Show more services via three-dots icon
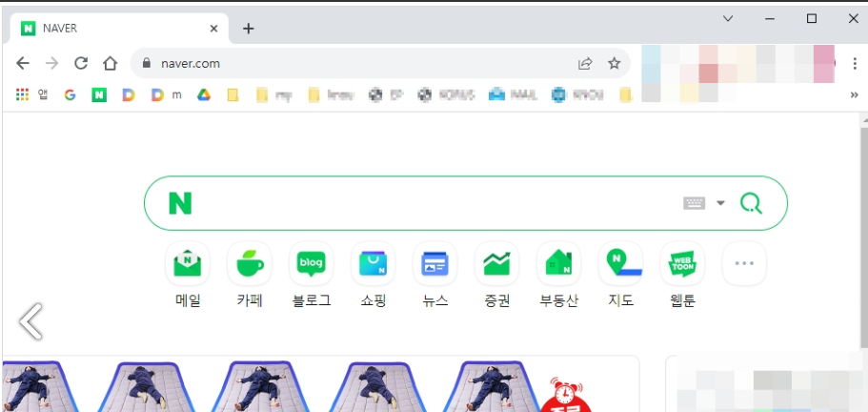Screen dimensions: 868x412 [x=744, y=263]
